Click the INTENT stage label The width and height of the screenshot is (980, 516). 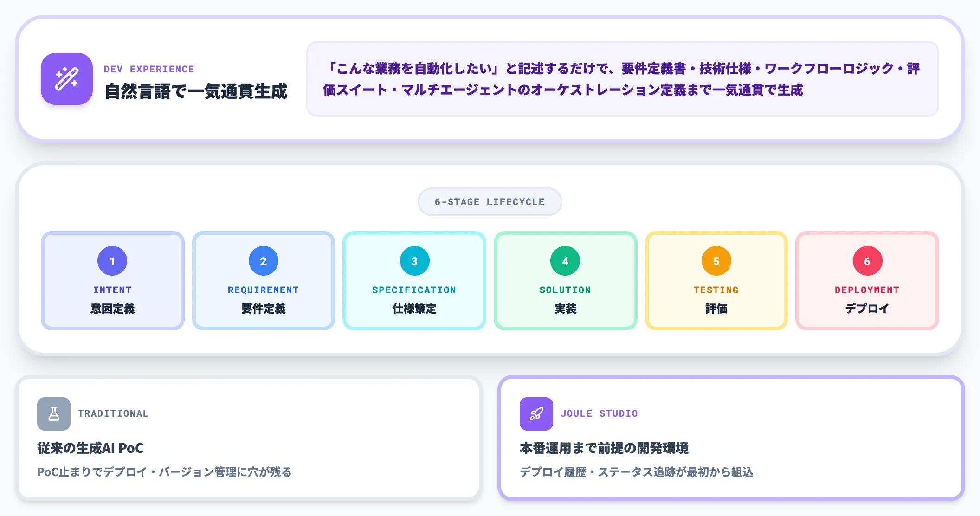pos(112,290)
